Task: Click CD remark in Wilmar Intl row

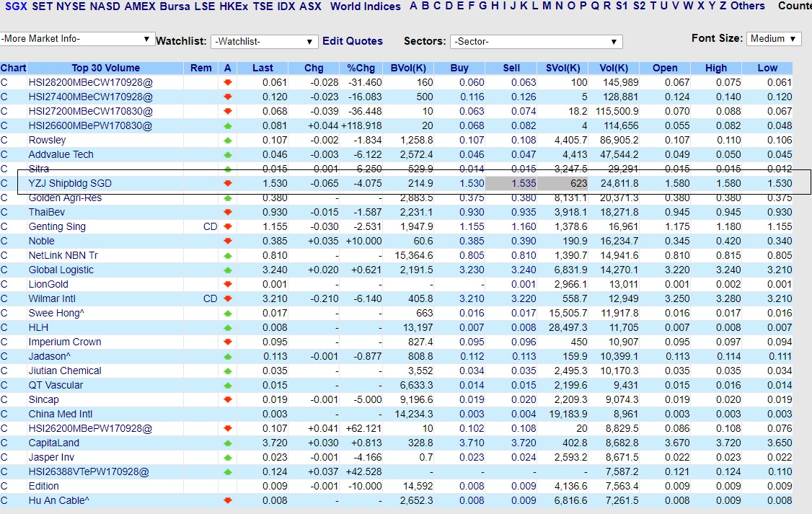Action: 211,298
